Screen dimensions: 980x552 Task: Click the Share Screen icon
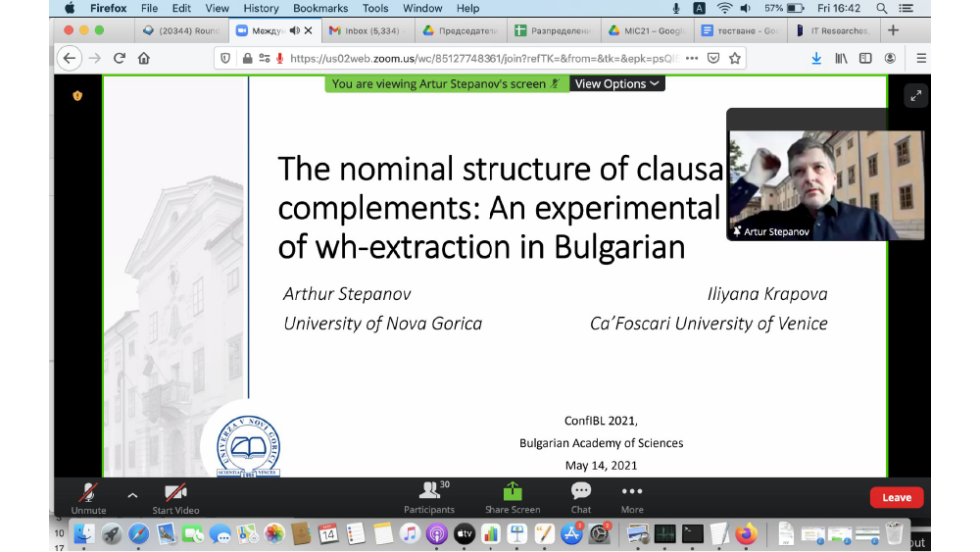point(512,497)
